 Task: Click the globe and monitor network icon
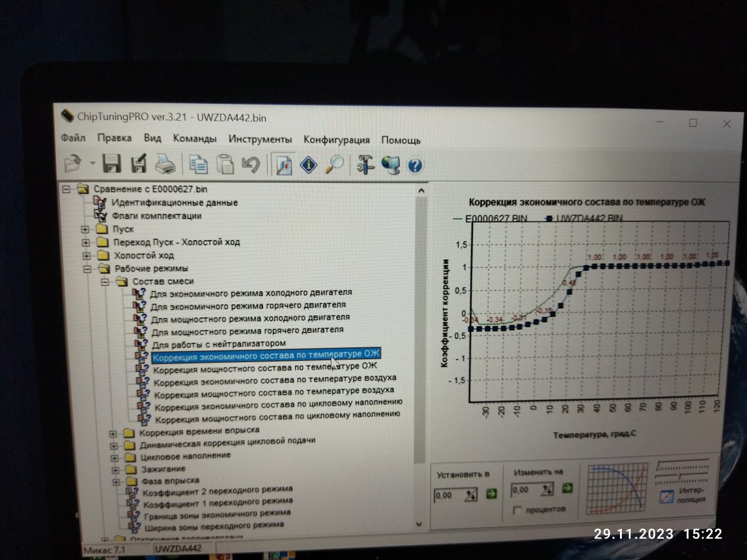(390, 165)
